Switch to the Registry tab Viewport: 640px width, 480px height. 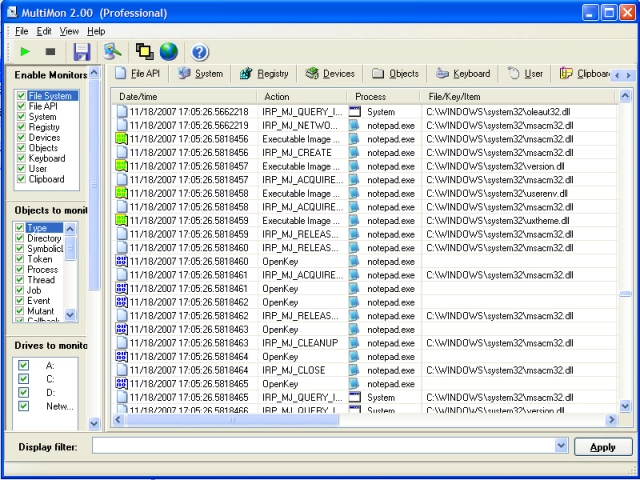pos(264,73)
